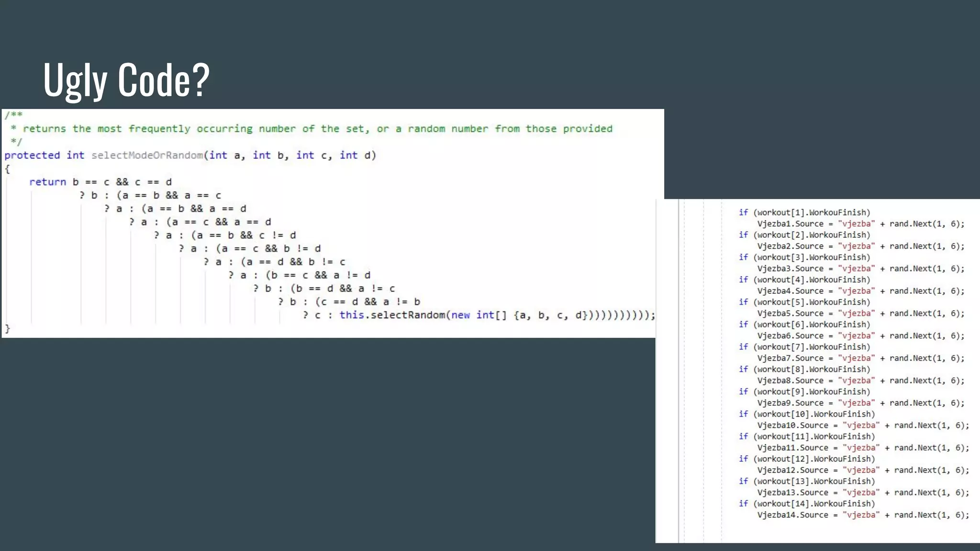Viewport: 980px width, 551px height.
Task: Click the "(a == d && b != c" condition line
Action: point(293,262)
